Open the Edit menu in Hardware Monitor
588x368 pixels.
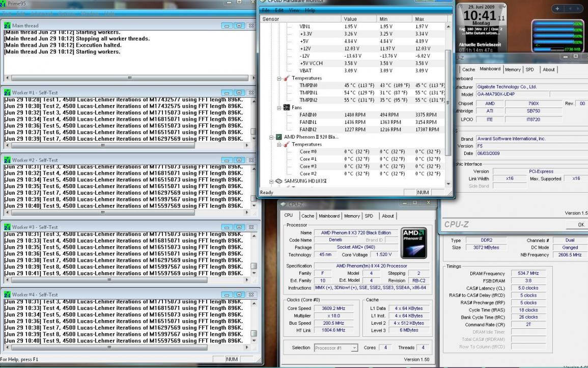(279, 10)
